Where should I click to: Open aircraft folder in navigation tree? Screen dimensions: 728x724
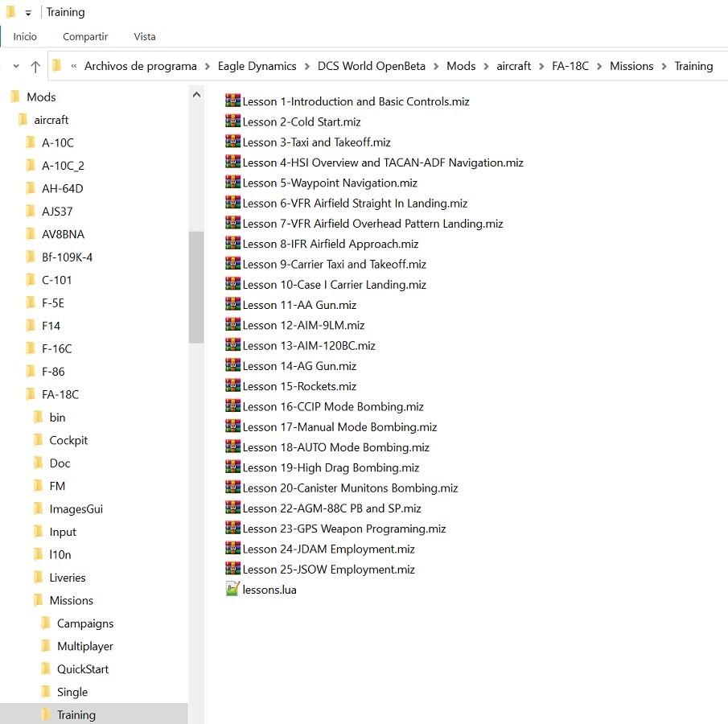51,120
